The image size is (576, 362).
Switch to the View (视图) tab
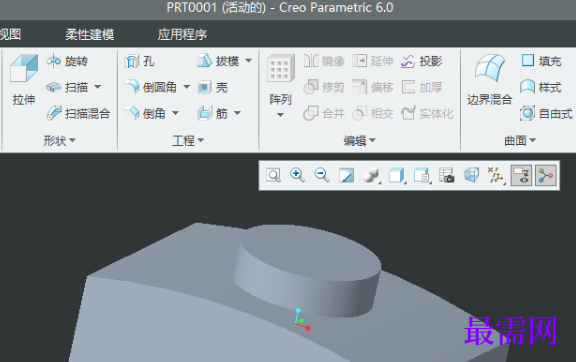(10, 35)
